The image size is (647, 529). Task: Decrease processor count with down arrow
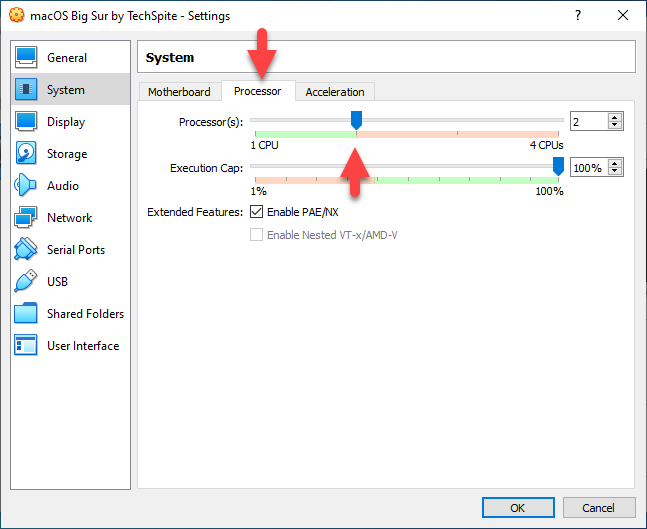coord(615,126)
